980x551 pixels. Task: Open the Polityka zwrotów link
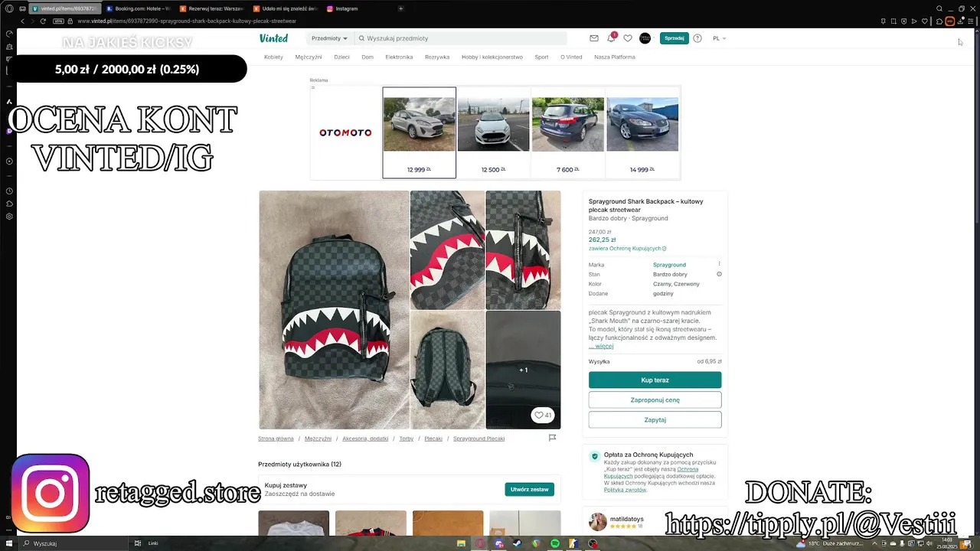[x=626, y=490]
